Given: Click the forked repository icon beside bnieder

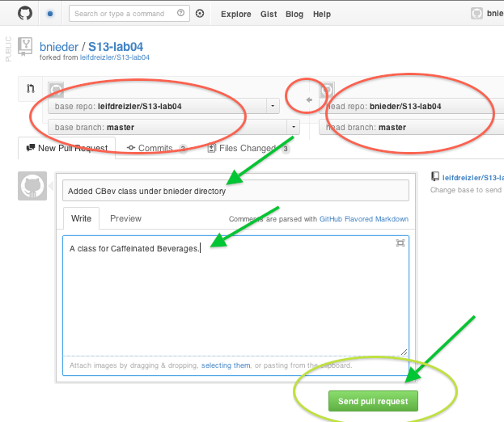Looking at the screenshot, I should pyautogui.click(x=25, y=47).
